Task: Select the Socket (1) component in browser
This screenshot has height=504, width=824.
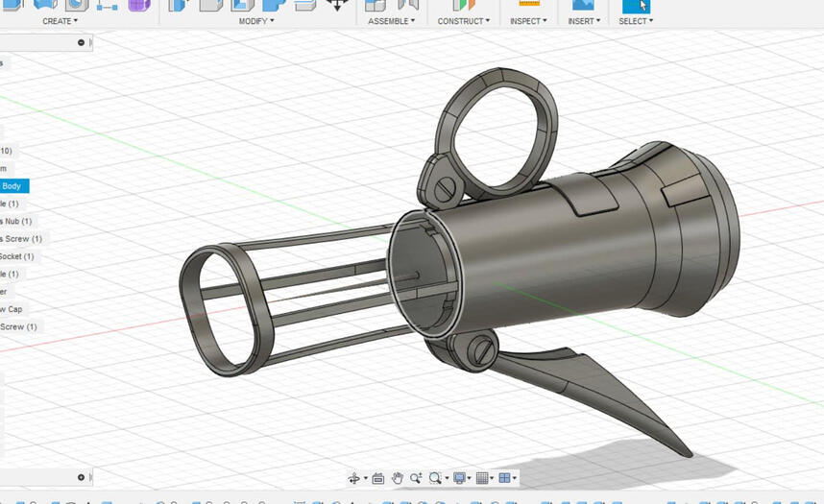Action: 16,256
